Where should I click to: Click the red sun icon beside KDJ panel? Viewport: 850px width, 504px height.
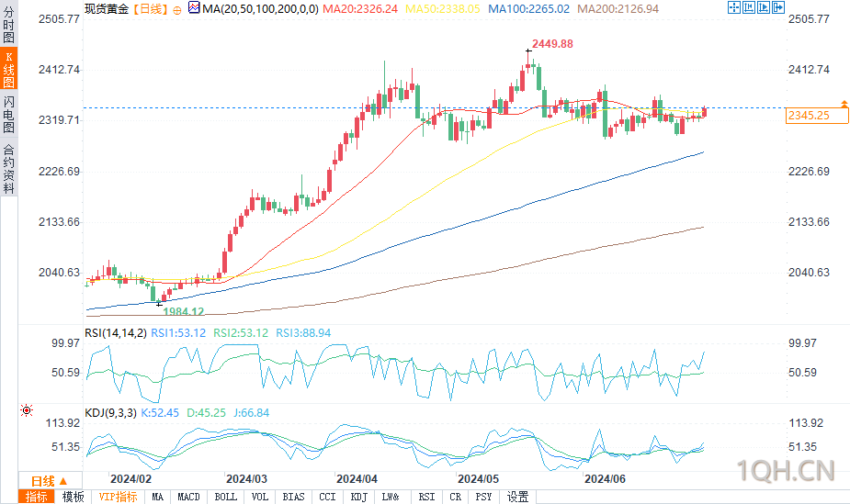click(26, 410)
